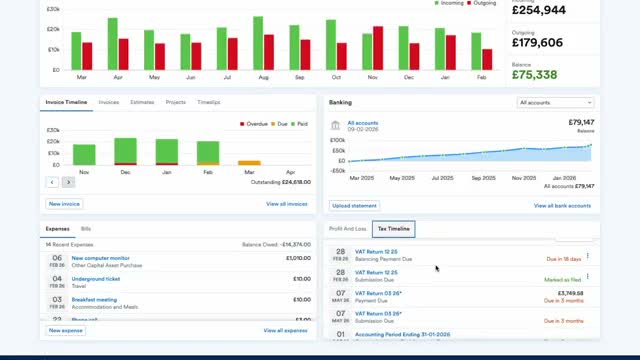
Task: Switch to the Invoices tab
Action: click(x=109, y=102)
